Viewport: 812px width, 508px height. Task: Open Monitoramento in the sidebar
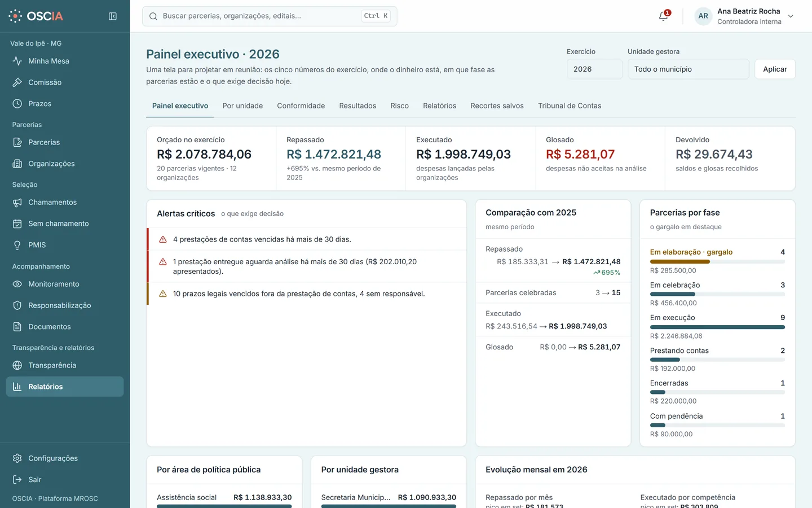click(65, 284)
